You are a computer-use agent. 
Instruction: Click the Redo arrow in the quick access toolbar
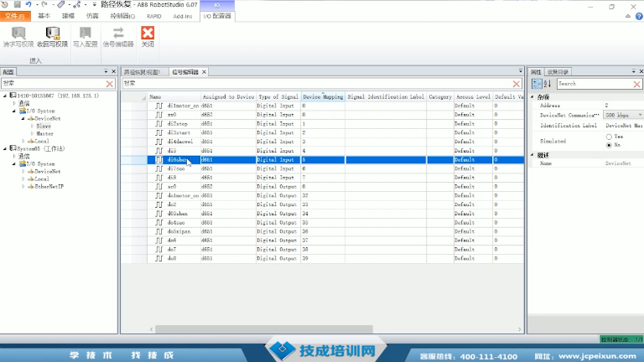click(x=44, y=4)
